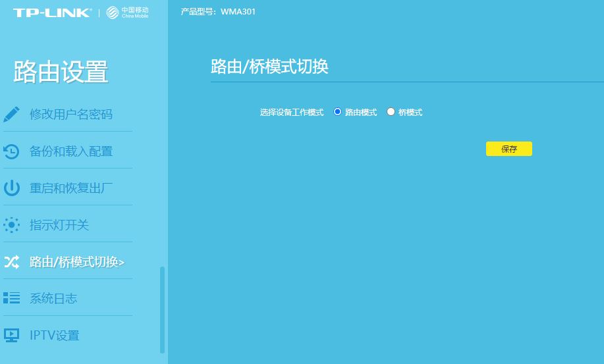The image size is (604, 364).
Task: Click the 产品型号: WMA301 text
Action: click(x=218, y=12)
